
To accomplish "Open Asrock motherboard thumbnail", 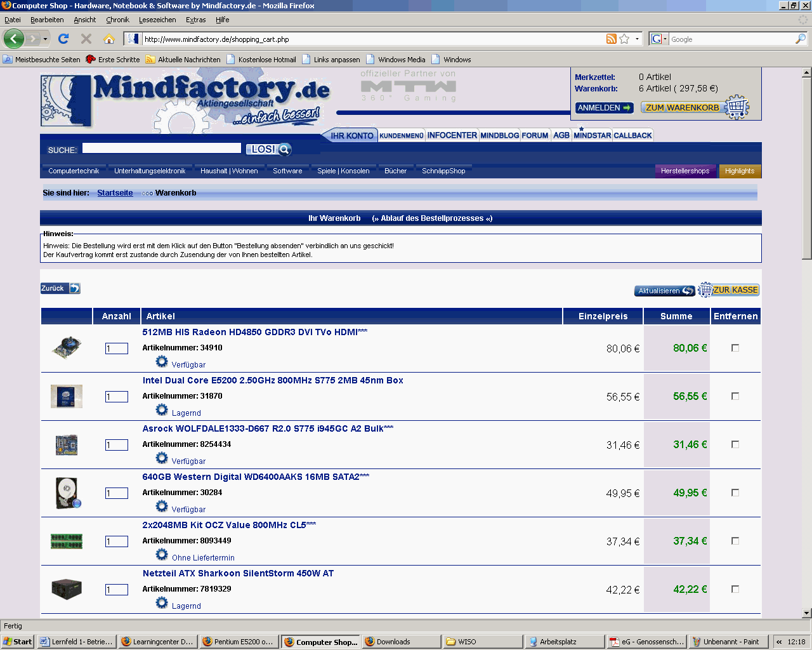I will click(67, 445).
